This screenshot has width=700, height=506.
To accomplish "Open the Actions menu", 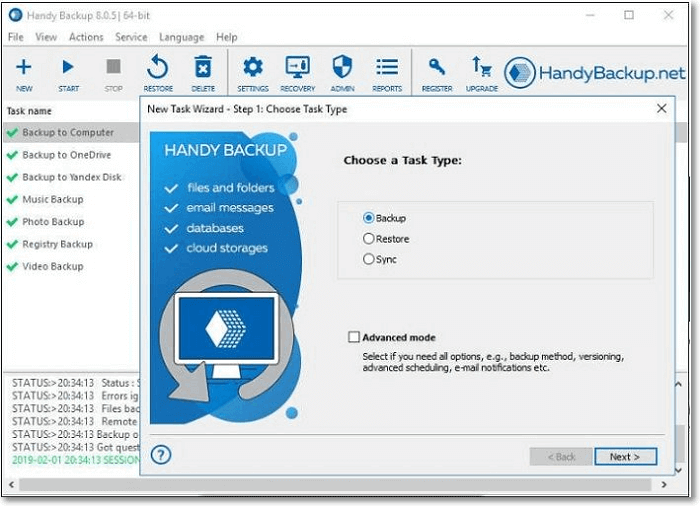I will 86,37.
